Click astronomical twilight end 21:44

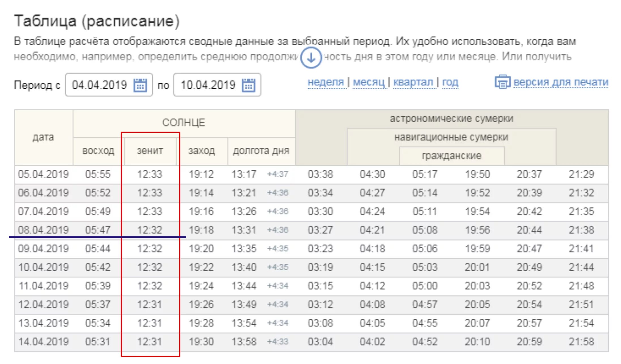[581, 267]
